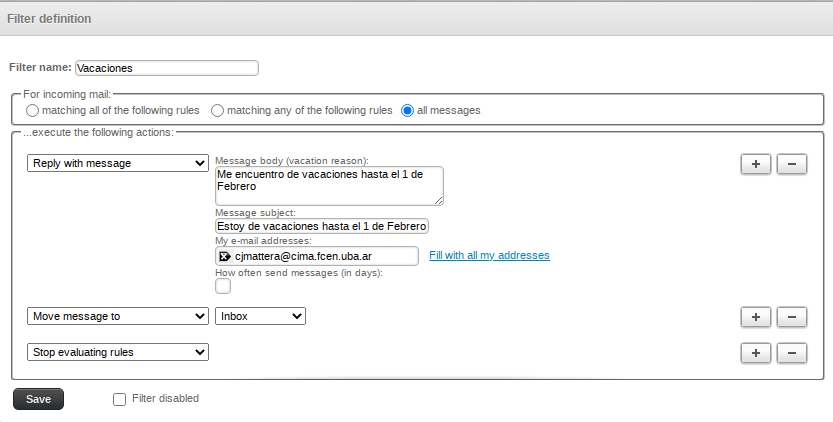Select matching any of the following rules
Image resolution: width=833 pixels, height=422 pixels.
(x=218, y=110)
